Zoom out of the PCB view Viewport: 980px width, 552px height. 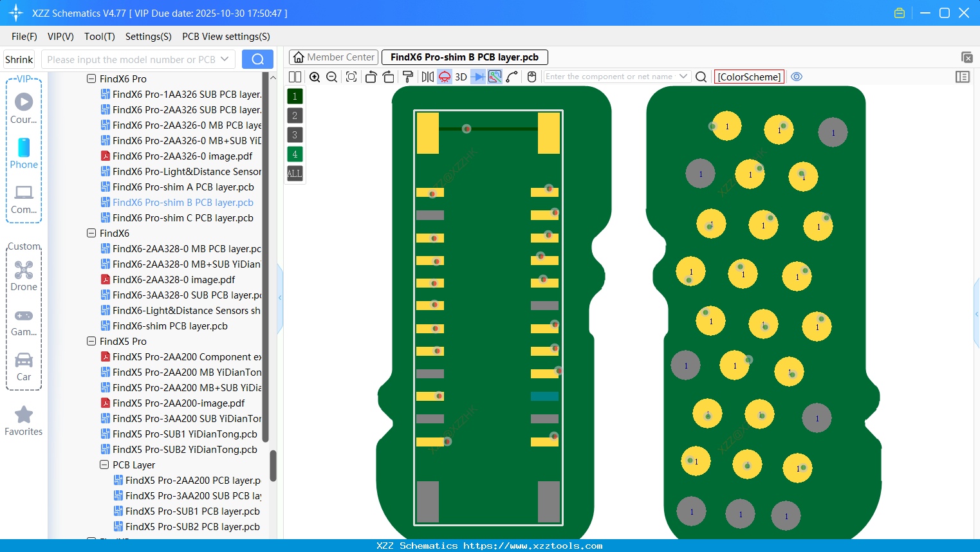(x=332, y=77)
